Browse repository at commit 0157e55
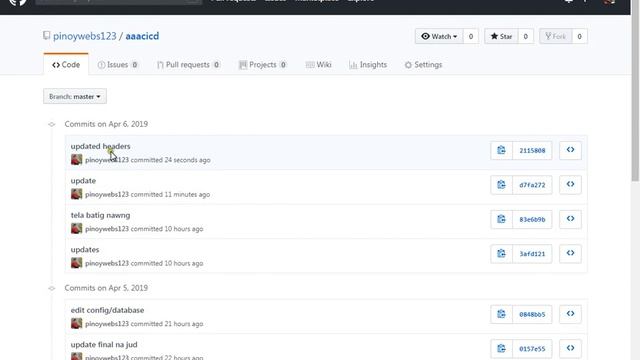The image size is (640, 360). click(570, 349)
